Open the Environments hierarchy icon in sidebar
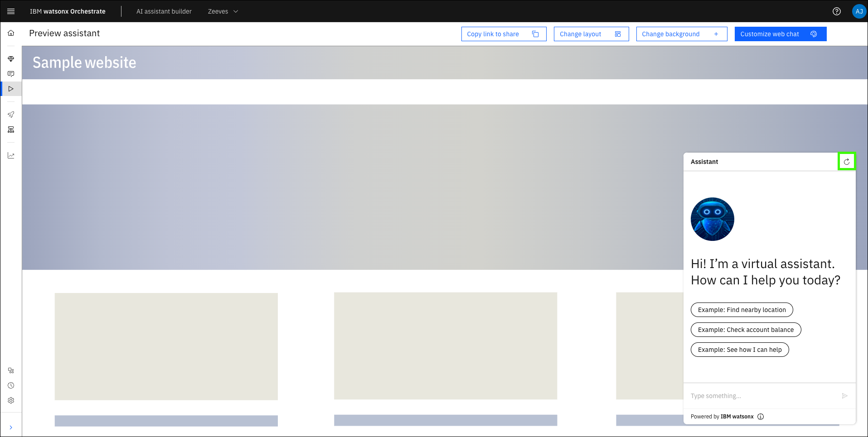 click(x=11, y=130)
